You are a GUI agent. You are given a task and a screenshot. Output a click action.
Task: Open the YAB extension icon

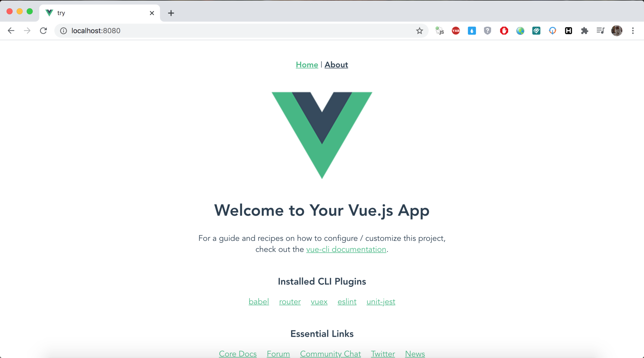tap(456, 31)
